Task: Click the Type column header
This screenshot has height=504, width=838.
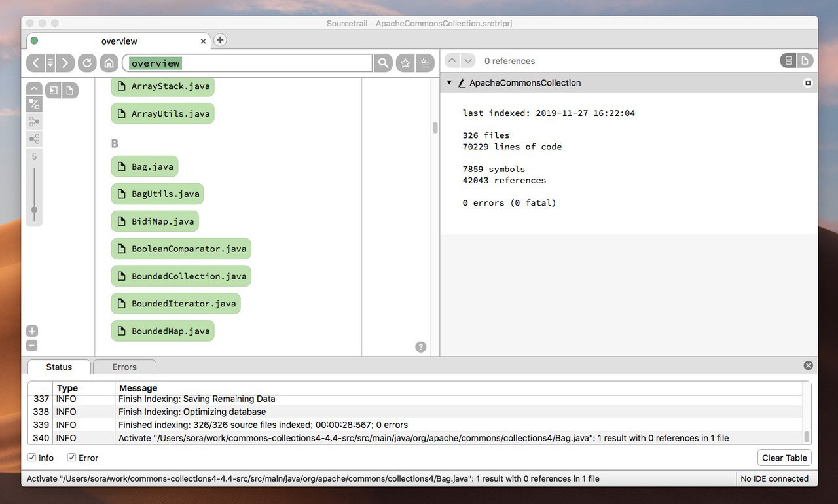Action: click(x=84, y=388)
